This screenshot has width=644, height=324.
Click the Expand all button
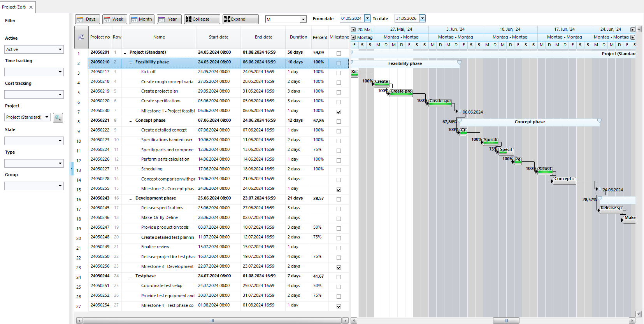240,19
